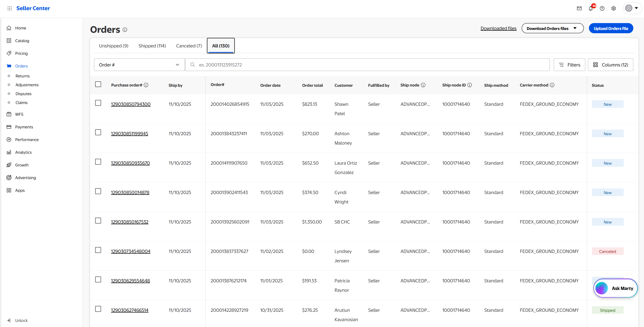Open the Ask Marty assistant
644x327 pixels.
click(x=616, y=288)
